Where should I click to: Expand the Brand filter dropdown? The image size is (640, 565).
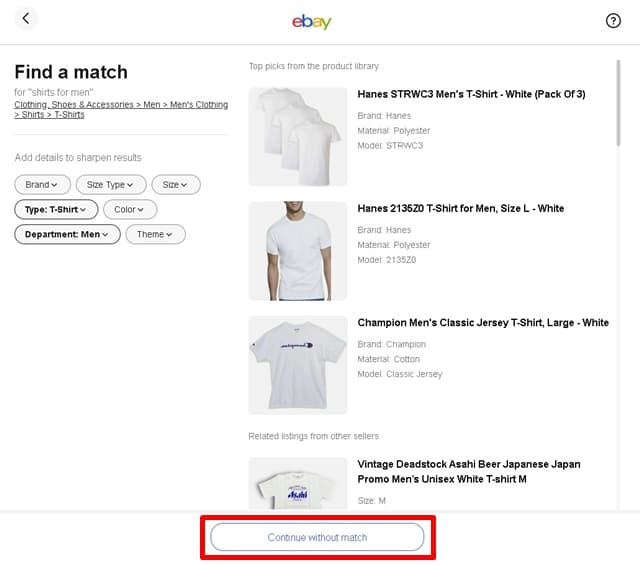click(42, 184)
